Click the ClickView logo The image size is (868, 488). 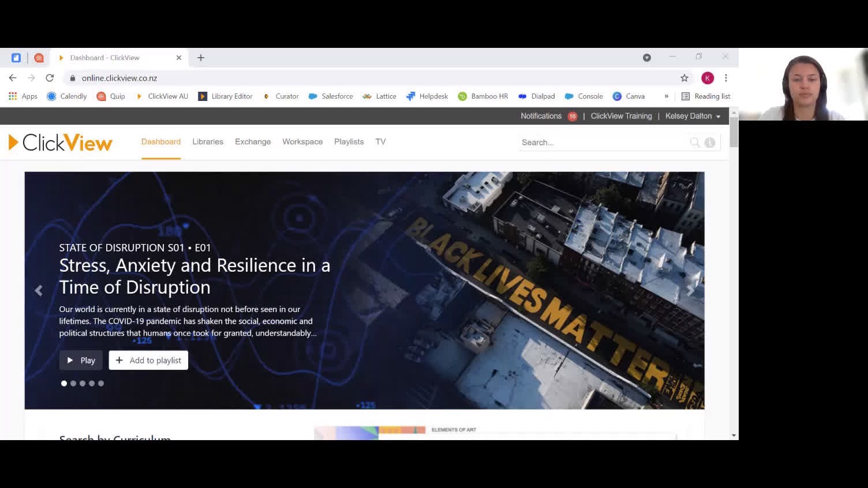(61, 142)
